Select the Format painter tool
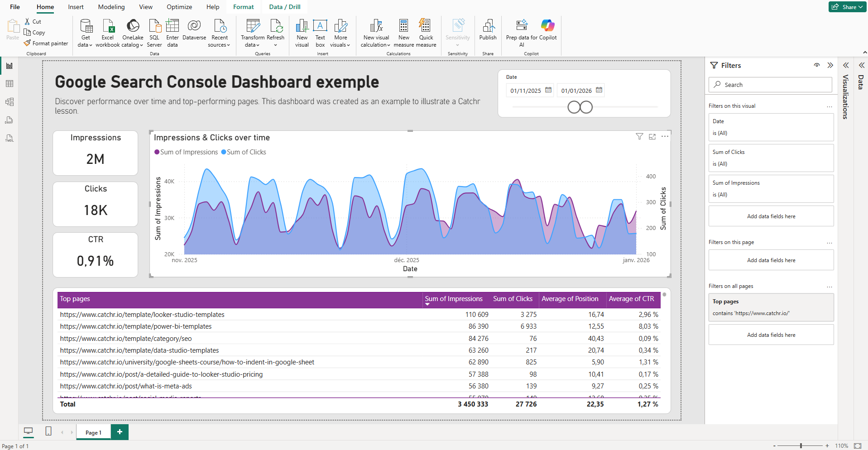The height and width of the screenshot is (450, 868). [x=46, y=43]
